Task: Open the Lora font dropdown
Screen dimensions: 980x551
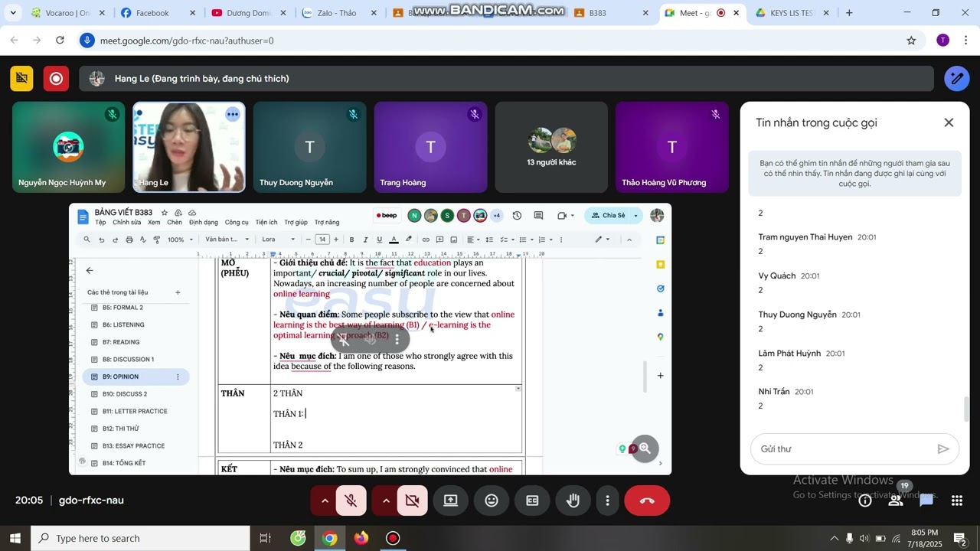Action: coord(279,240)
